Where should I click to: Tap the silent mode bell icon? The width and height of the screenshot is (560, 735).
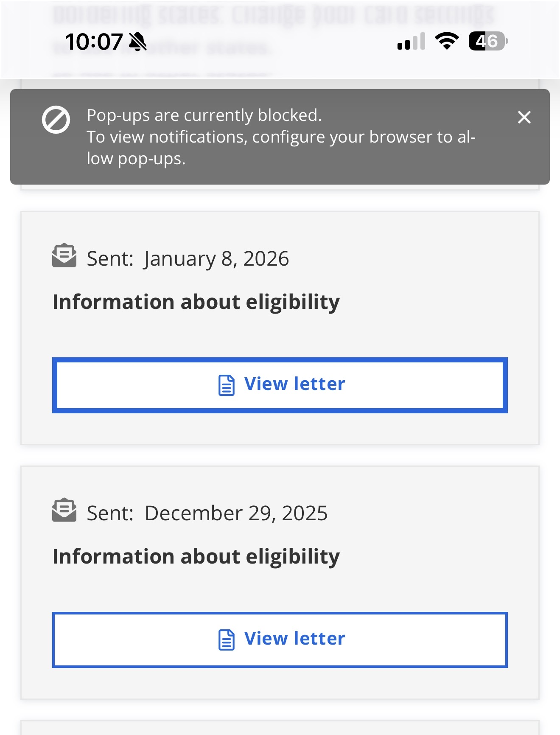coord(138,42)
